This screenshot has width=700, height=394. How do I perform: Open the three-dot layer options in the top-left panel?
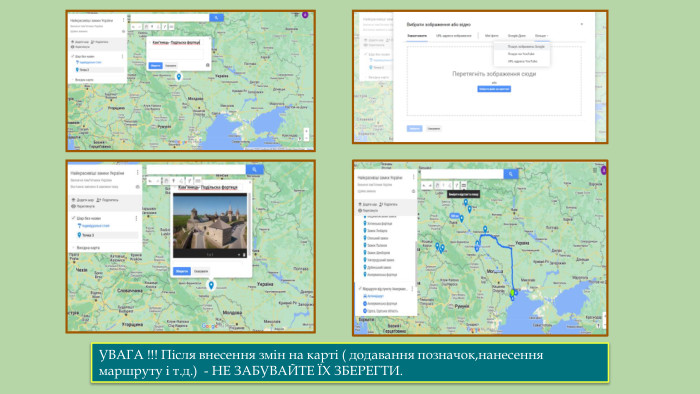pyautogui.click(x=123, y=57)
